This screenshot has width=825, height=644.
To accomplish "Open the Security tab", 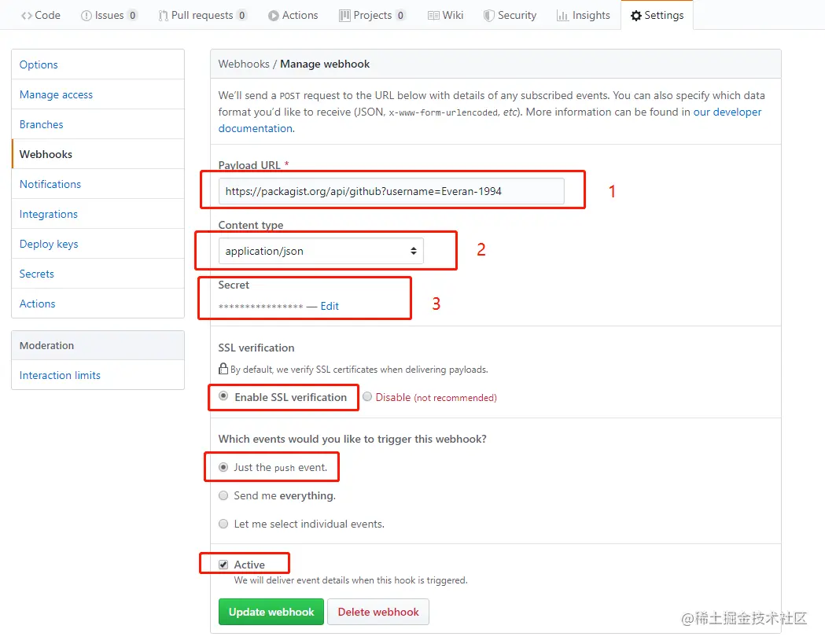I will point(510,15).
